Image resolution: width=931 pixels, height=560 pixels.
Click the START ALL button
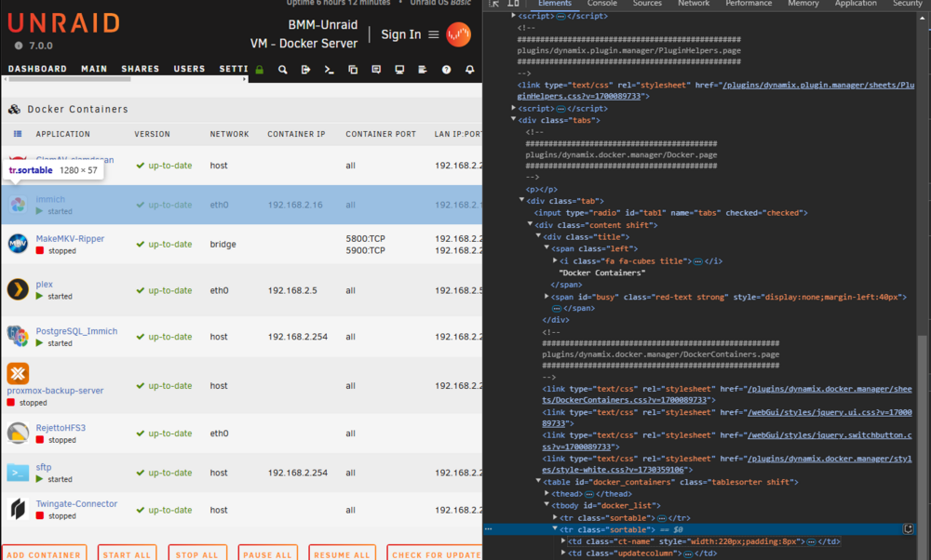click(127, 554)
